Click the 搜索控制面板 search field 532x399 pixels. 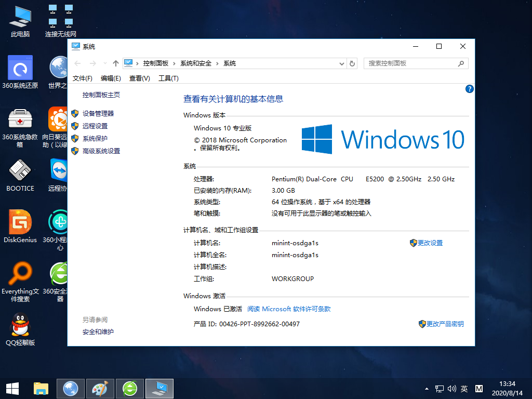click(416, 63)
